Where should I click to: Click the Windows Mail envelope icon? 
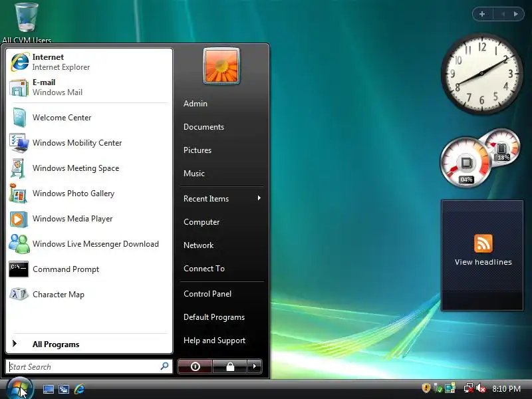point(19,88)
